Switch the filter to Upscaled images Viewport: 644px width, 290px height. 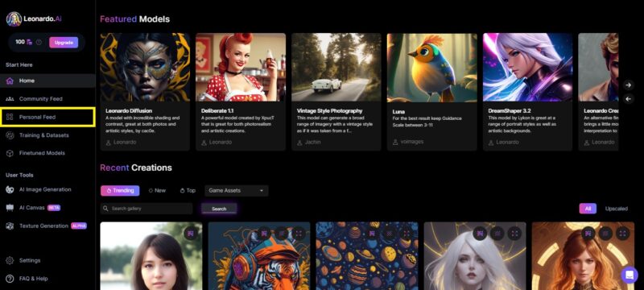(616, 209)
